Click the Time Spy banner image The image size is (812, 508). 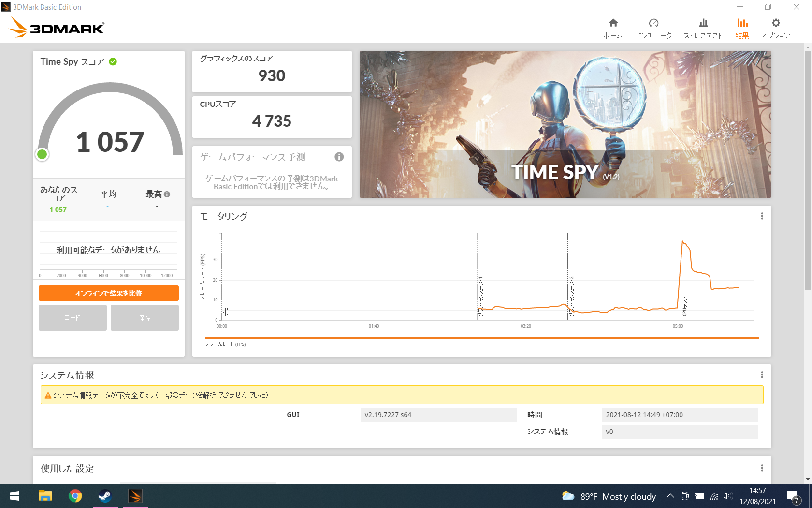point(565,124)
